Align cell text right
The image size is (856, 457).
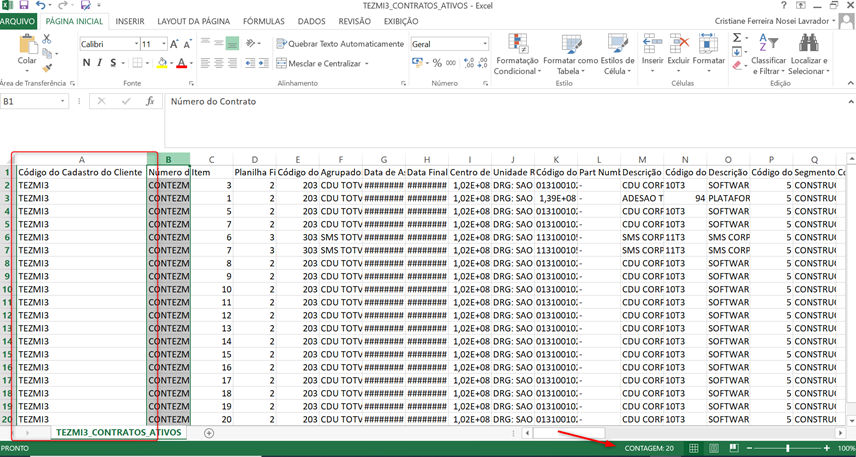tap(233, 63)
